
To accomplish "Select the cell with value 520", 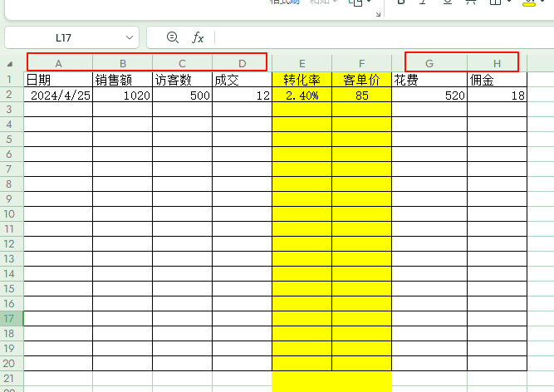I will pyautogui.click(x=429, y=95).
